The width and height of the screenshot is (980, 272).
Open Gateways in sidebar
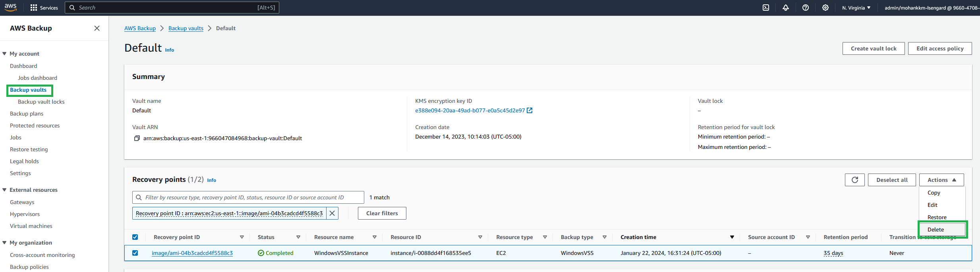[x=22, y=202]
